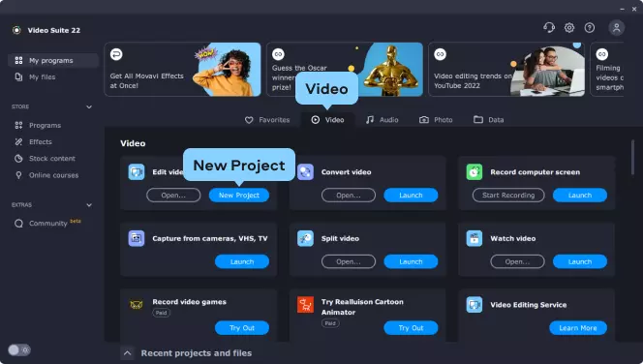Click the Convert video program icon
Screen dimensions: 643x364
pos(305,171)
